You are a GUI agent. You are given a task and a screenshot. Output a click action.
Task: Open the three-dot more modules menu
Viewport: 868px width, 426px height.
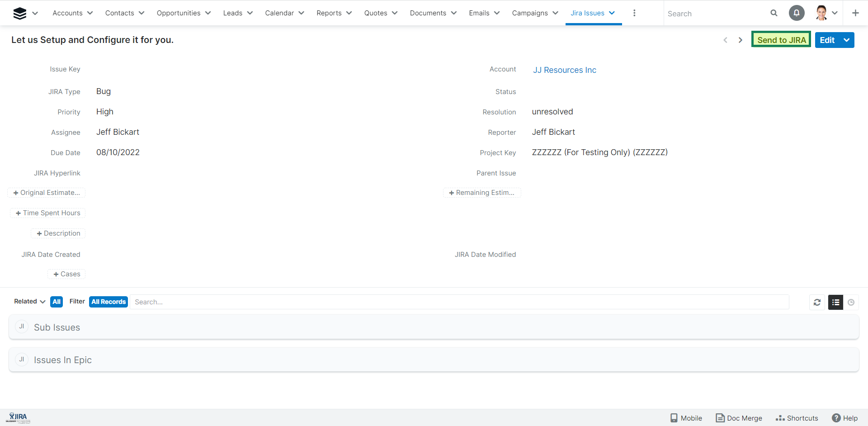634,13
